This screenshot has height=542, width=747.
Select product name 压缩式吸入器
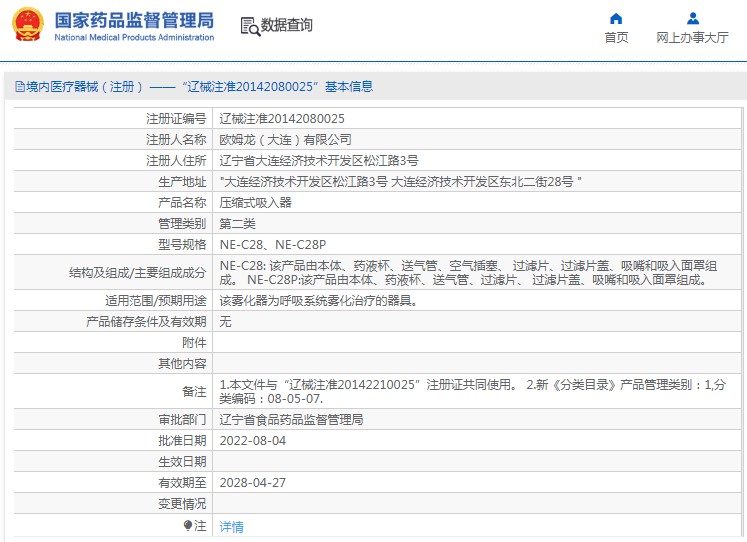click(x=256, y=202)
